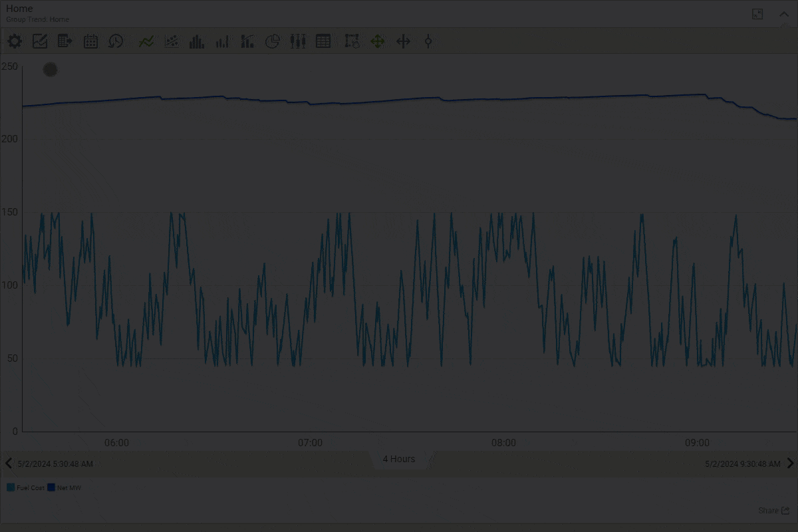Open the settings gear in toolbar
The height and width of the screenshot is (532, 798).
[15, 41]
